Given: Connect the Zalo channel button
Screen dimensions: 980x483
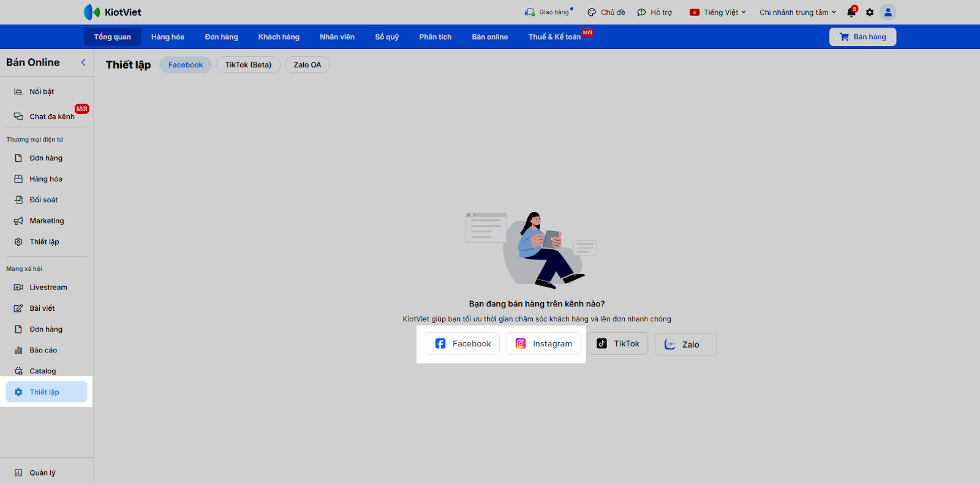Looking at the screenshot, I should [x=685, y=344].
